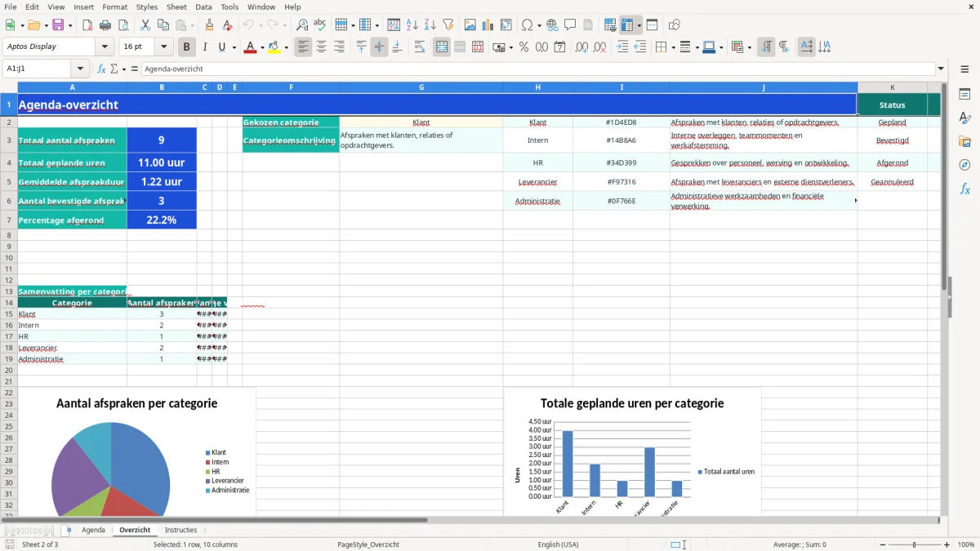This screenshot has width=980, height=551.
Task: Click the zoom percentage 100%
Action: coord(965,544)
